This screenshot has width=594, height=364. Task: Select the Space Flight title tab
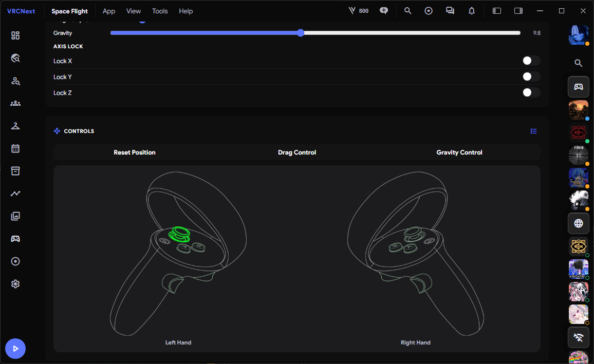[x=70, y=11]
